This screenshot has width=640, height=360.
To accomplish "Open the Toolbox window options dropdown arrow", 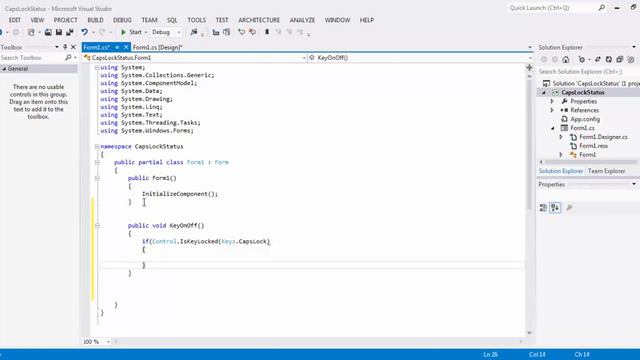I will (57, 47).
